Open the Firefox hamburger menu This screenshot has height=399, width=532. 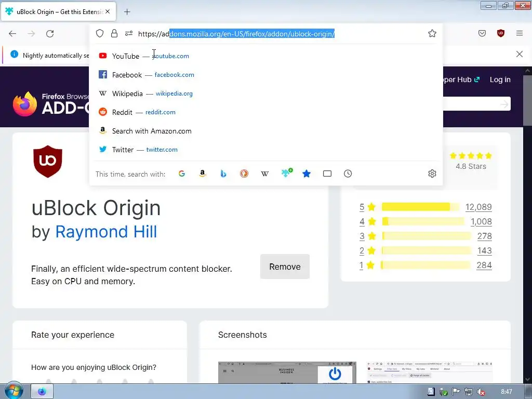(x=520, y=33)
